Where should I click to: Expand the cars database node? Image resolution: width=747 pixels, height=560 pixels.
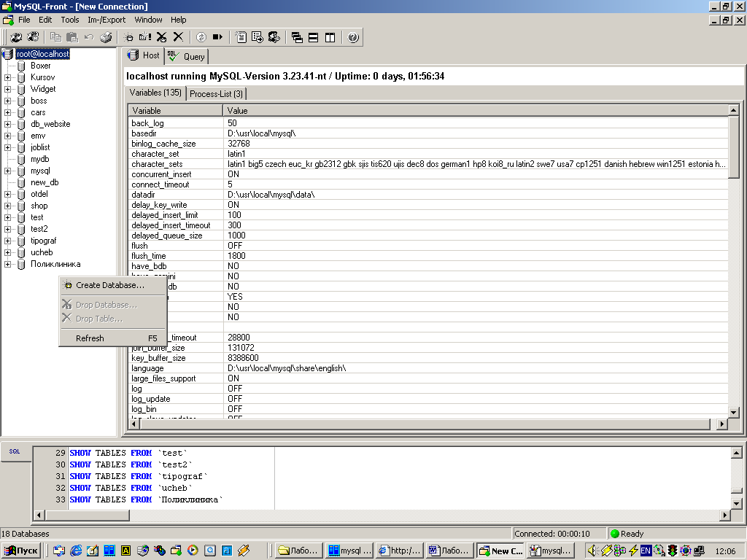[x=7, y=113]
